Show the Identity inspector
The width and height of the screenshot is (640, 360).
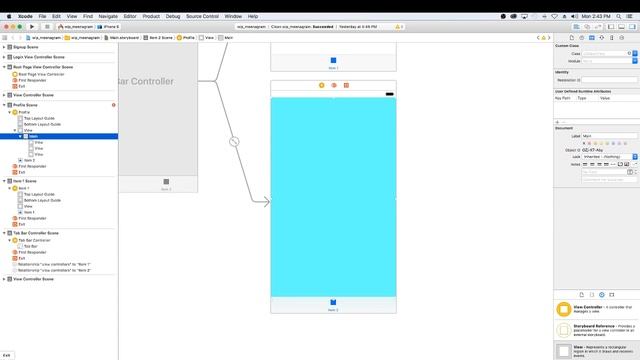(x=591, y=38)
